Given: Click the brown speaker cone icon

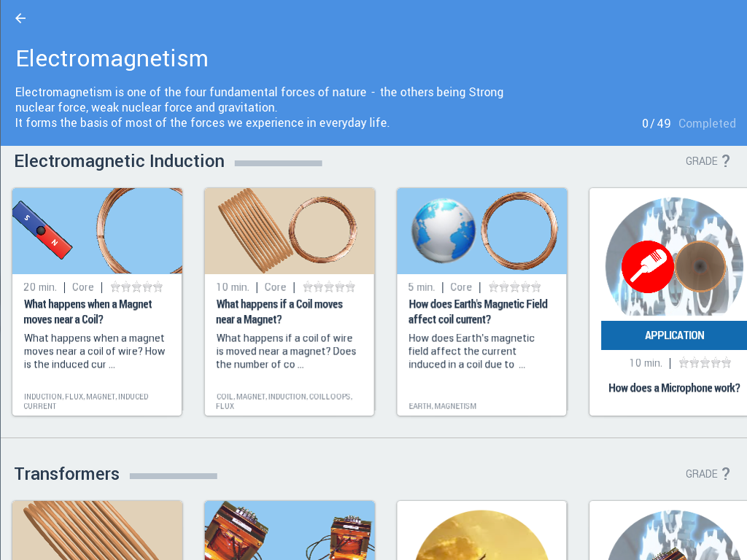Looking at the screenshot, I should coord(700,267).
